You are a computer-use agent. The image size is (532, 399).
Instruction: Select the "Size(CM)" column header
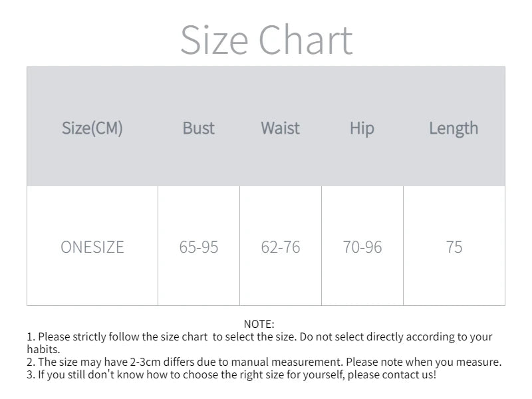coord(92,128)
